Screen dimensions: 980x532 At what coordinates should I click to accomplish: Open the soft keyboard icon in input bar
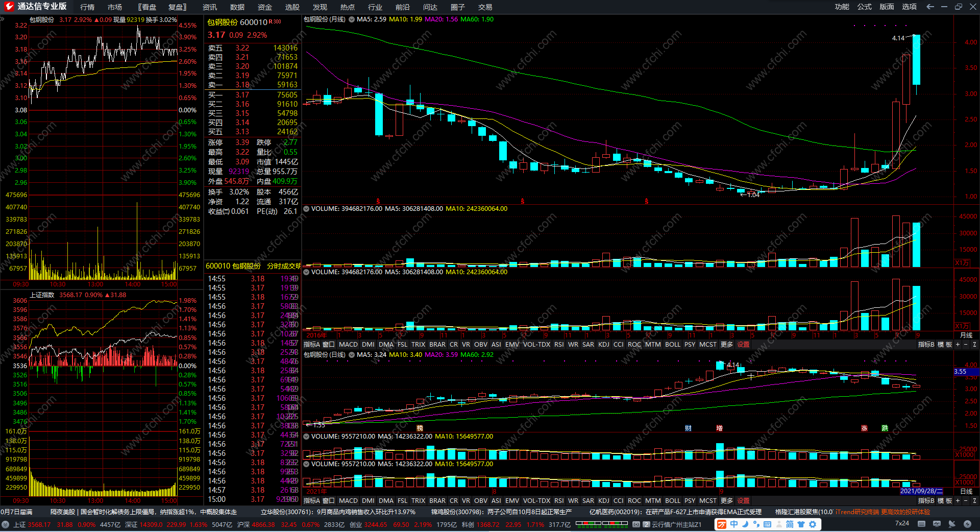click(x=767, y=524)
